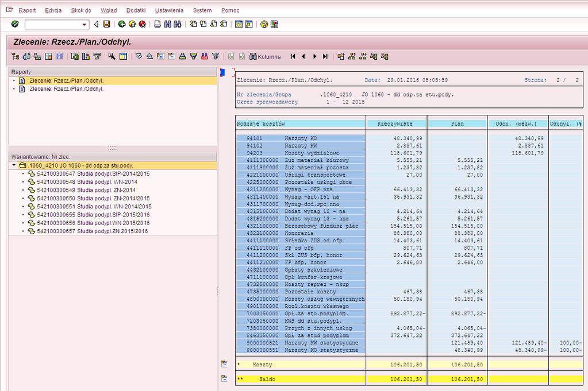The height and width of the screenshot is (391, 588).
Task: Expand the Saldo row detail icon
Action: click(x=224, y=378)
